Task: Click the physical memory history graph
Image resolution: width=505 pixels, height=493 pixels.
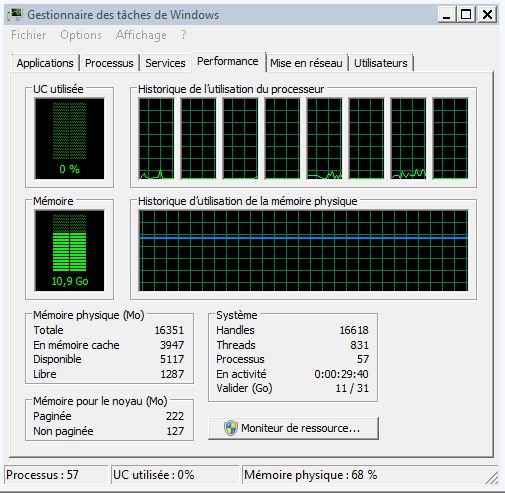Action: [x=303, y=250]
